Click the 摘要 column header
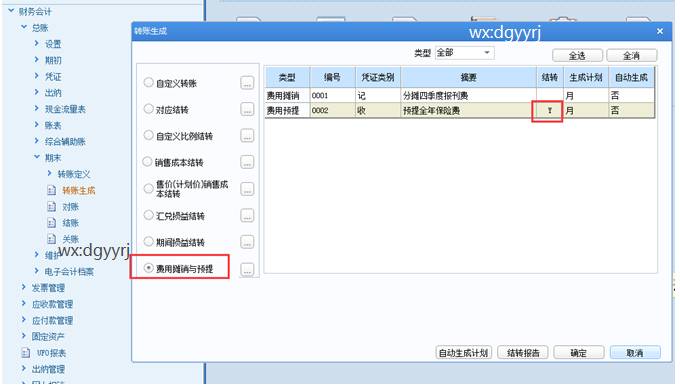 point(468,78)
